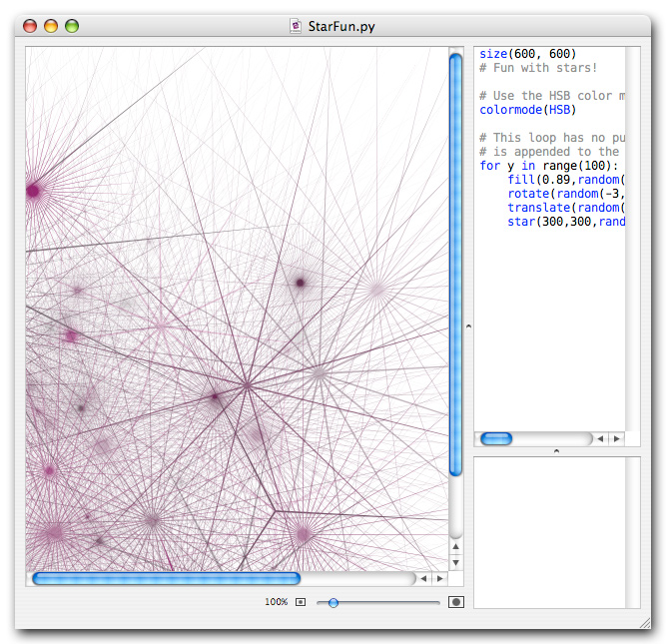
Task: Click the '# Use the HSB color' comment
Action: pyautogui.click(x=552, y=96)
